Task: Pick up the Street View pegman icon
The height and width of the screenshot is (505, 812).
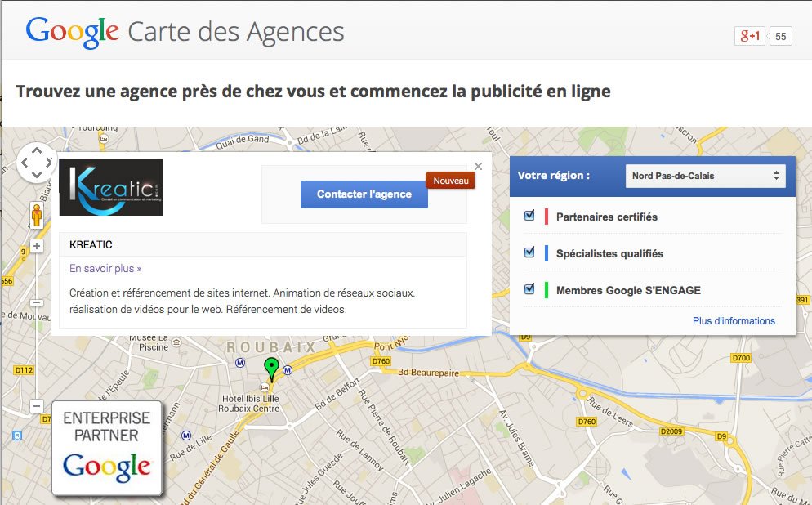Action: (37, 215)
